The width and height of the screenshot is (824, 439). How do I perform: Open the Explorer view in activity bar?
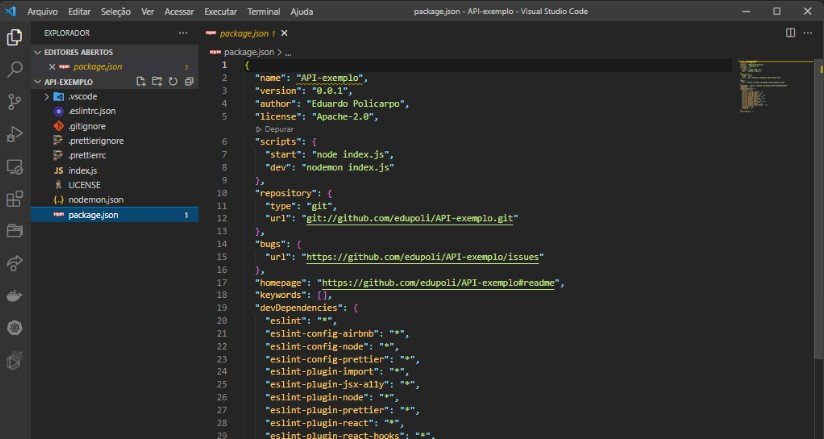[15, 37]
